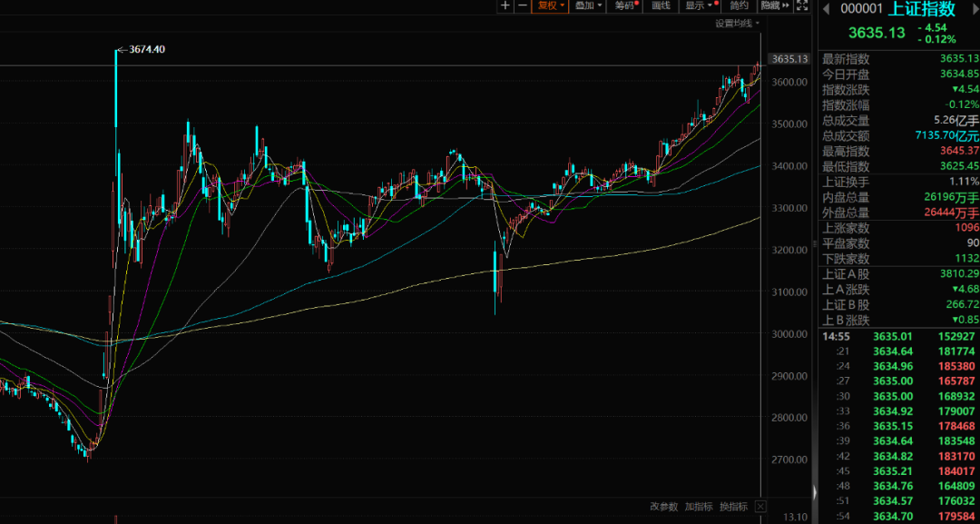The image size is (980, 524).
Task: Click 换指标 to switch indicator
Action: click(733, 506)
